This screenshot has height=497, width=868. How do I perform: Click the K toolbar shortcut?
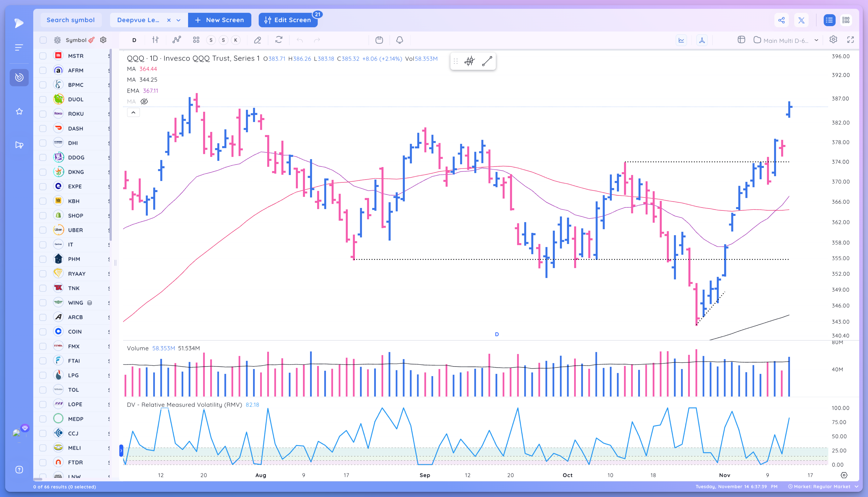(235, 40)
